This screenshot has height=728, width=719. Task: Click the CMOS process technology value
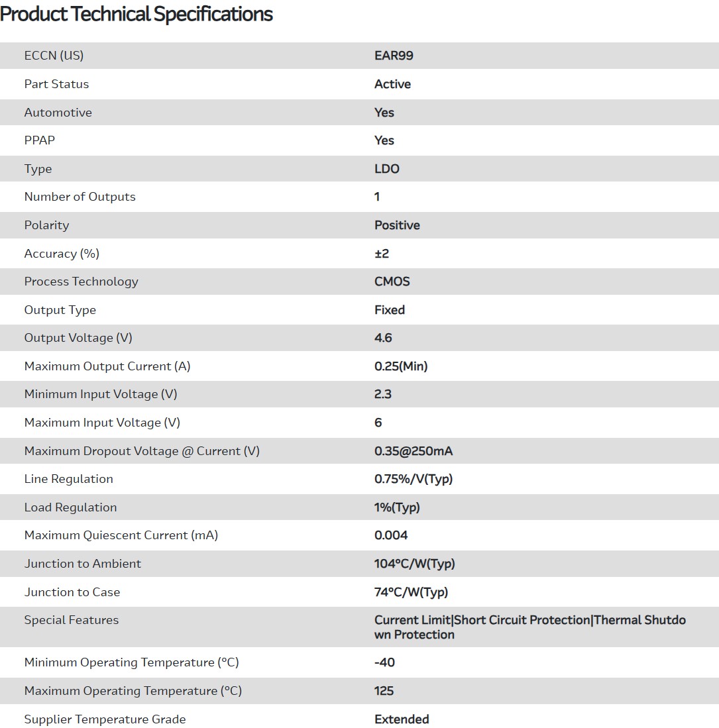click(392, 282)
